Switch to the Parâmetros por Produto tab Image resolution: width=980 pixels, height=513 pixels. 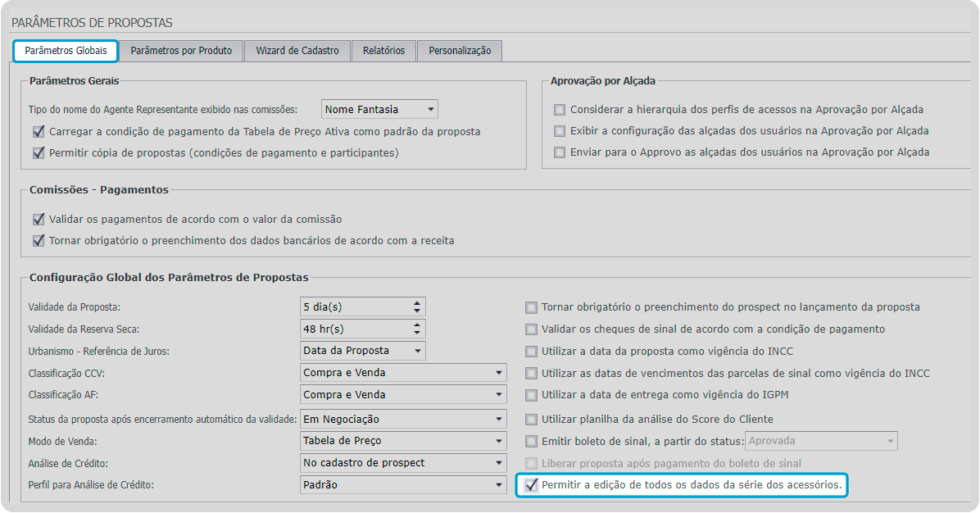[x=181, y=50]
